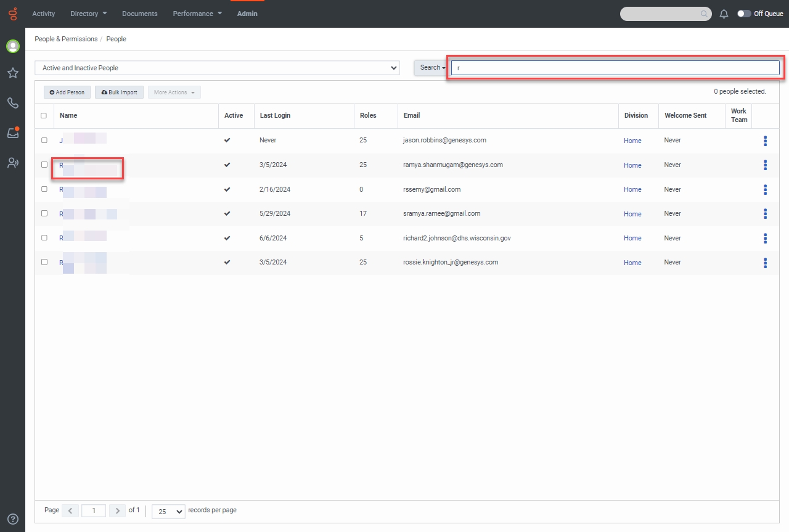
Task: Toggle the Off Queue switch
Action: click(x=744, y=14)
